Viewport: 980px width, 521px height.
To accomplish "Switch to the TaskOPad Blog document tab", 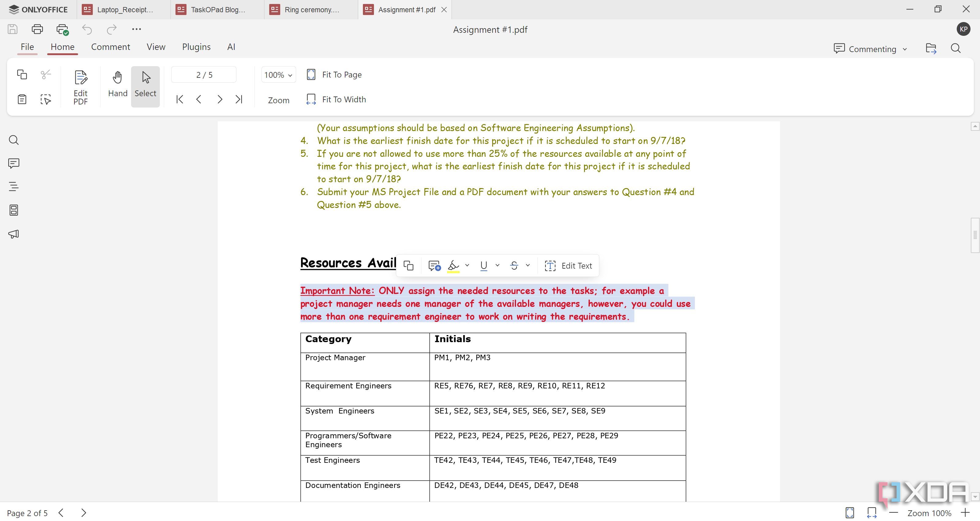I will pos(217,9).
